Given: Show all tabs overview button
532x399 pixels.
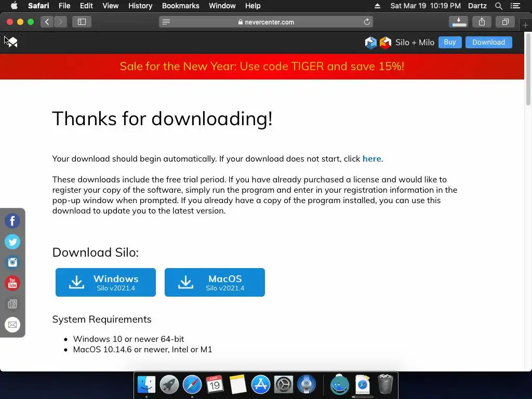Looking at the screenshot, I should click(x=505, y=22).
